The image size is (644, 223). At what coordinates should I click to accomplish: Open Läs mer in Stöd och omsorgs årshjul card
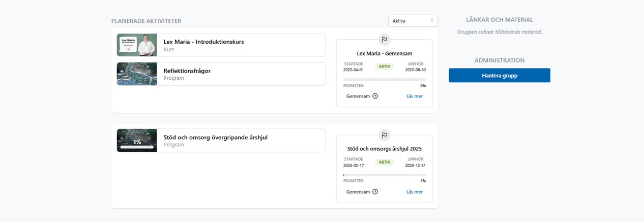tap(414, 192)
